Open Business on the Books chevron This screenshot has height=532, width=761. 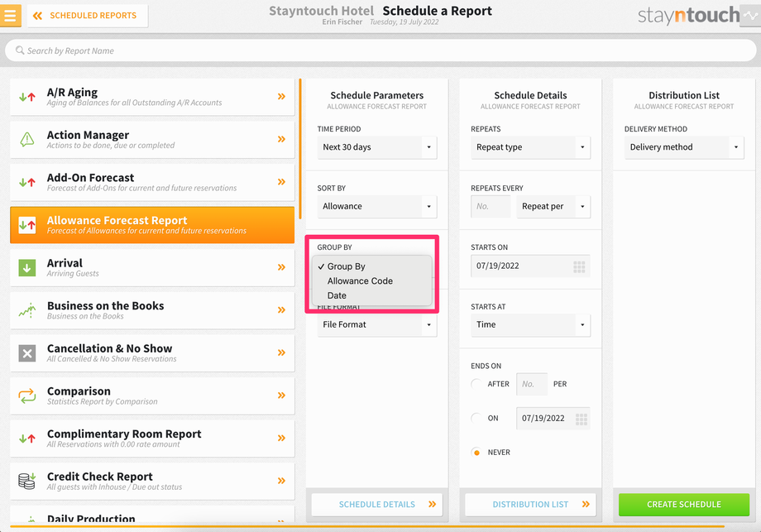281,310
